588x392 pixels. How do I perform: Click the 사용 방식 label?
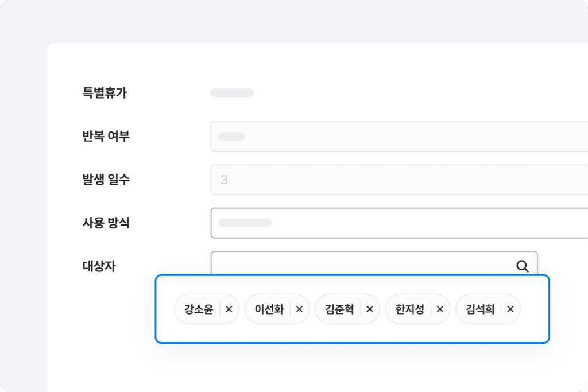click(106, 223)
